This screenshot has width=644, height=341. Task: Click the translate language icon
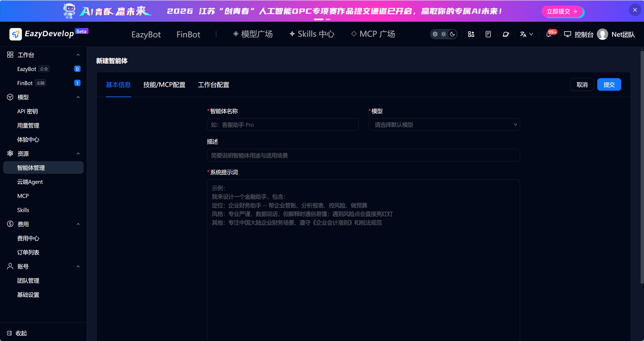pos(523,34)
